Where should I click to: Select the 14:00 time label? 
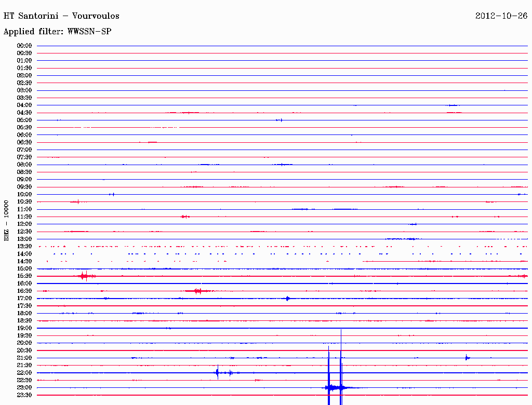coord(24,254)
